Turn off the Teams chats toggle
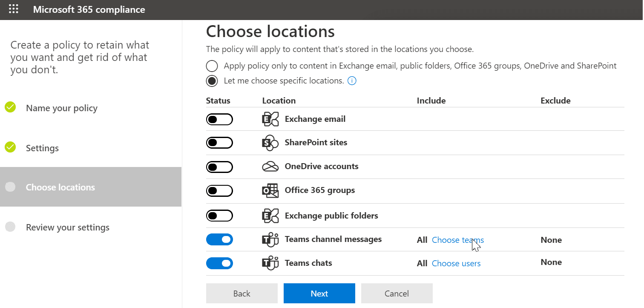Viewport: 644px width, 308px height. click(x=219, y=263)
